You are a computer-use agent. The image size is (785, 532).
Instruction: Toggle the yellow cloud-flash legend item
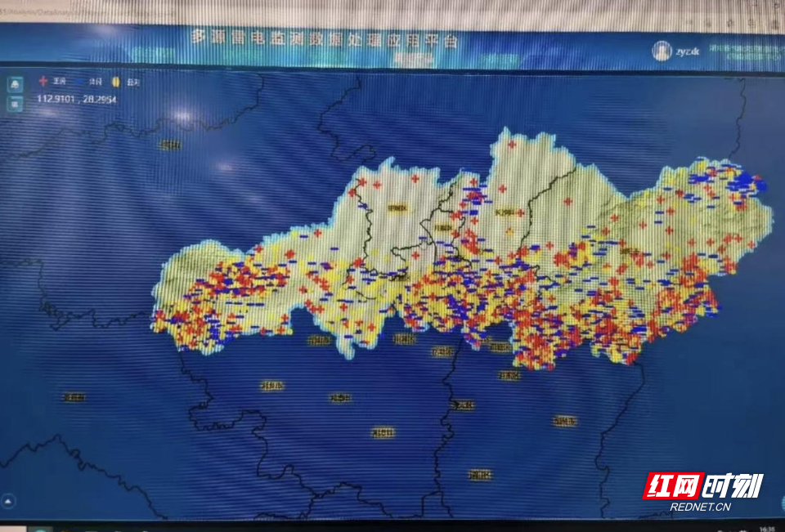125,82
